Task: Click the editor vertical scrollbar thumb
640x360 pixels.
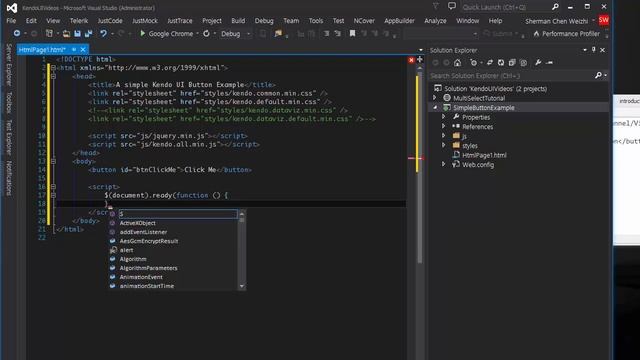Action: pyautogui.click(x=420, y=168)
